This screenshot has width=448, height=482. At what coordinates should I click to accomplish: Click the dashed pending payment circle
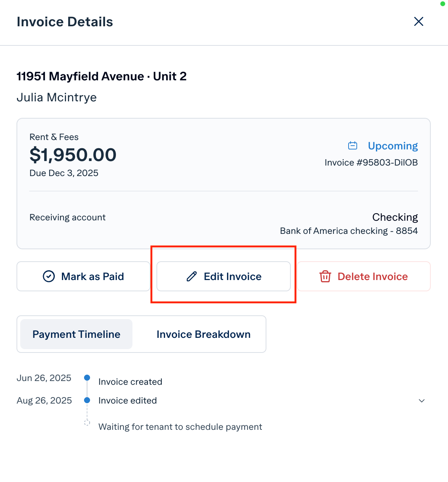[87, 423]
